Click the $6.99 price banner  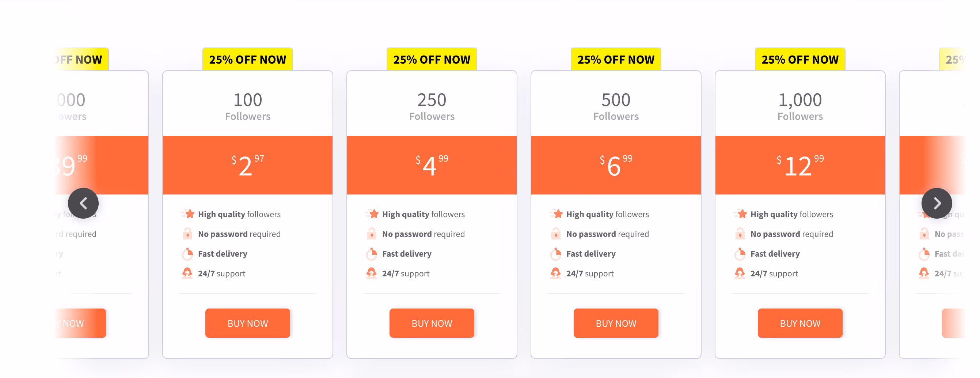616,165
